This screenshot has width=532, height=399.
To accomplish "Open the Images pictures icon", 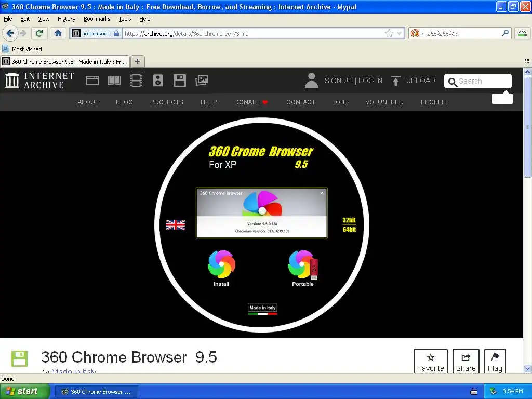I will point(202,81).
